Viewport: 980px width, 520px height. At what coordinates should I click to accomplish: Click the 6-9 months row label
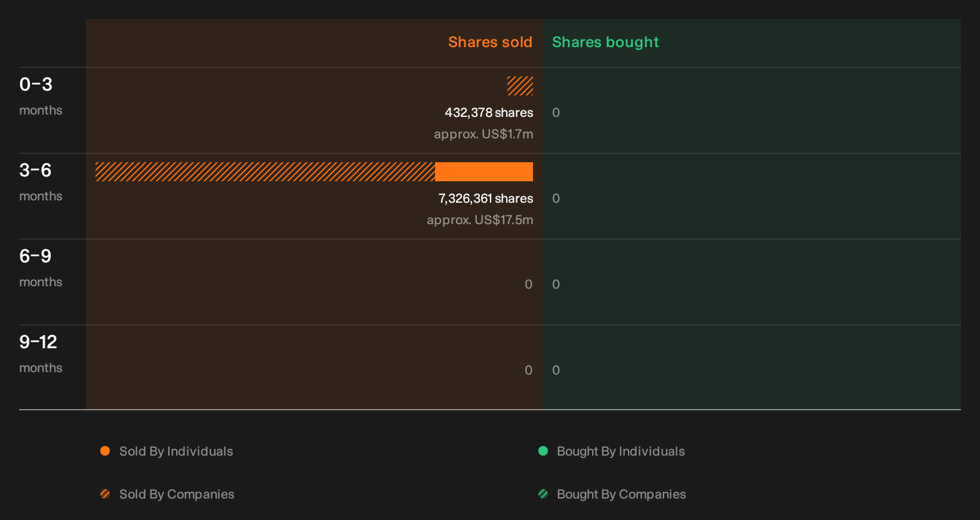41,268
